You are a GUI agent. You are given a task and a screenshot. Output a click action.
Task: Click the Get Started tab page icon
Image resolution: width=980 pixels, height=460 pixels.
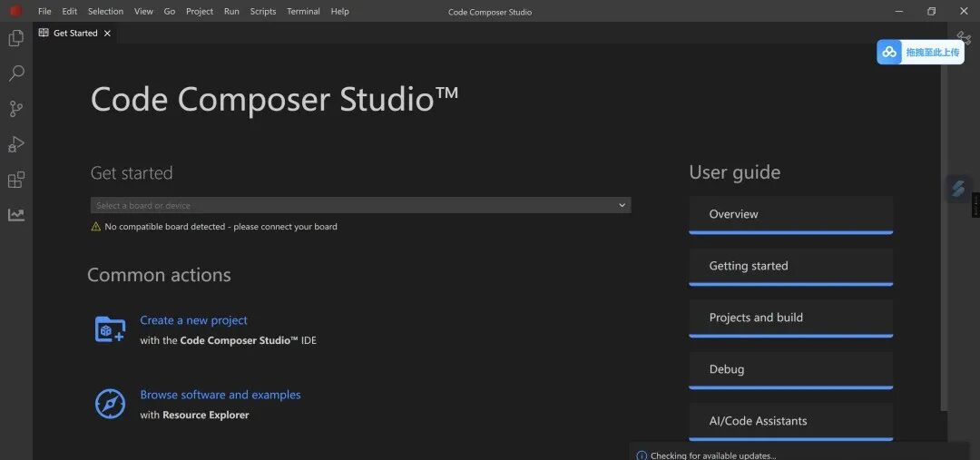click(44, 34)
